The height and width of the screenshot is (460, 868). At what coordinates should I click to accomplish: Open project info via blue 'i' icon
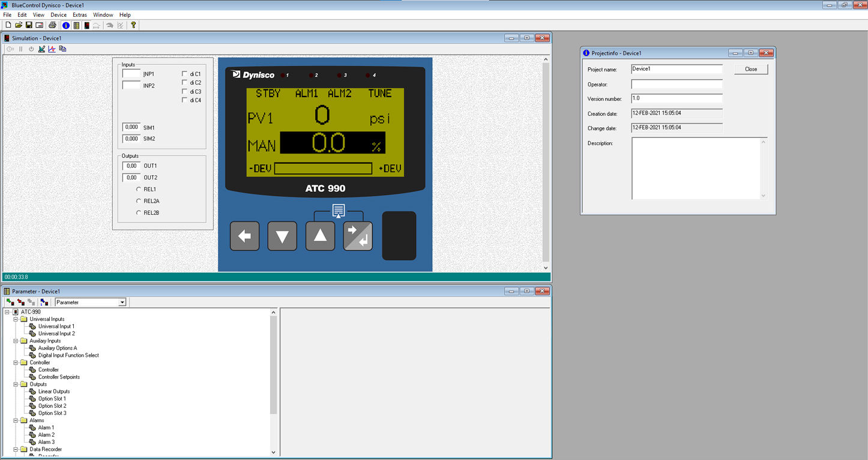pos(66,25)
